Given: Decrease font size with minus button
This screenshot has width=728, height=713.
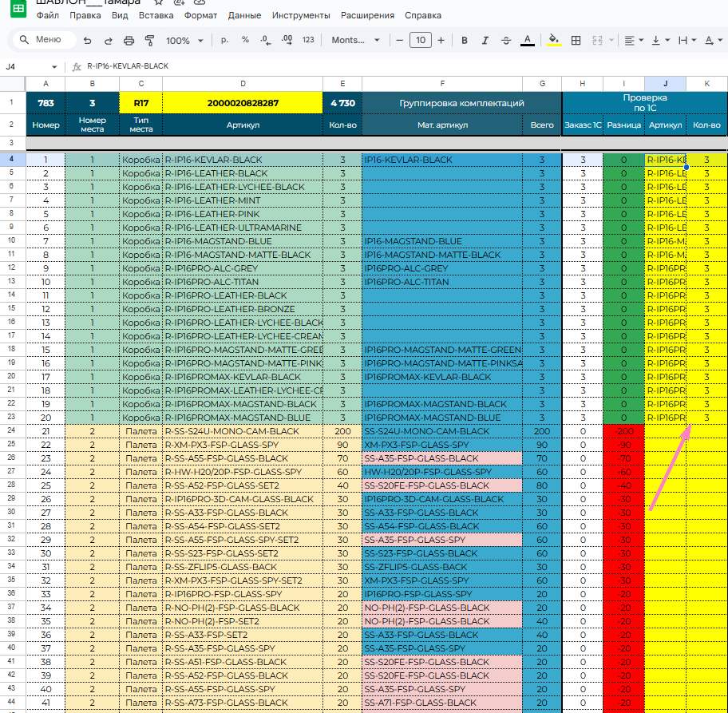Looking at the screenshot, I should [x=399, y=41].
